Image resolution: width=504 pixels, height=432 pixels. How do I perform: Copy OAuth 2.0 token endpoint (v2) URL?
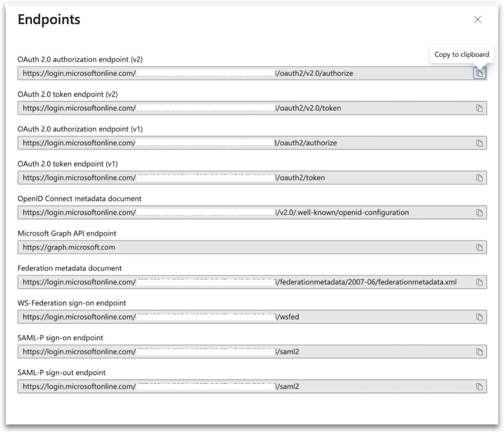tap(479, 108)
